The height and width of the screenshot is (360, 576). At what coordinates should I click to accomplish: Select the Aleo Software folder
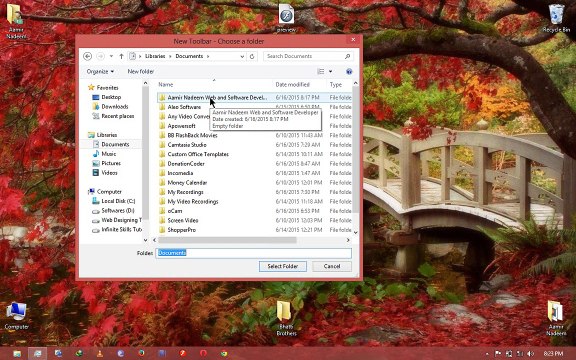coord(184,107)
